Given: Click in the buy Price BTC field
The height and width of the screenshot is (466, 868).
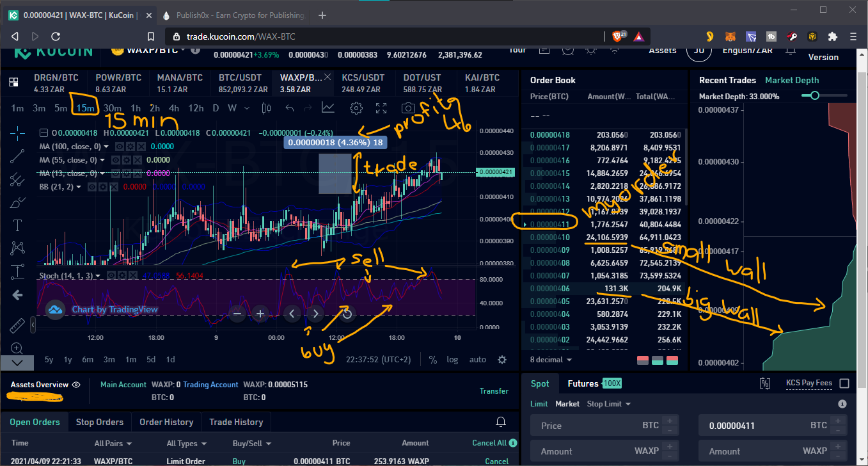Looking at the screenshot, I should point(604,425).
